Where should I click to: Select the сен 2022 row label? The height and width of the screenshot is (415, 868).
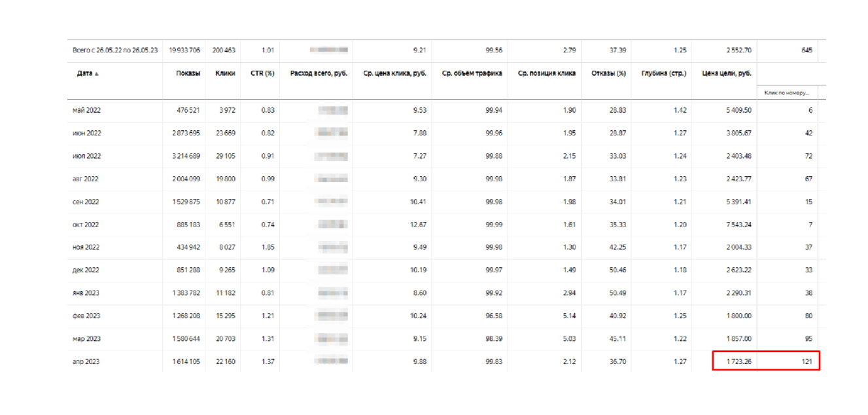[86, 202]
